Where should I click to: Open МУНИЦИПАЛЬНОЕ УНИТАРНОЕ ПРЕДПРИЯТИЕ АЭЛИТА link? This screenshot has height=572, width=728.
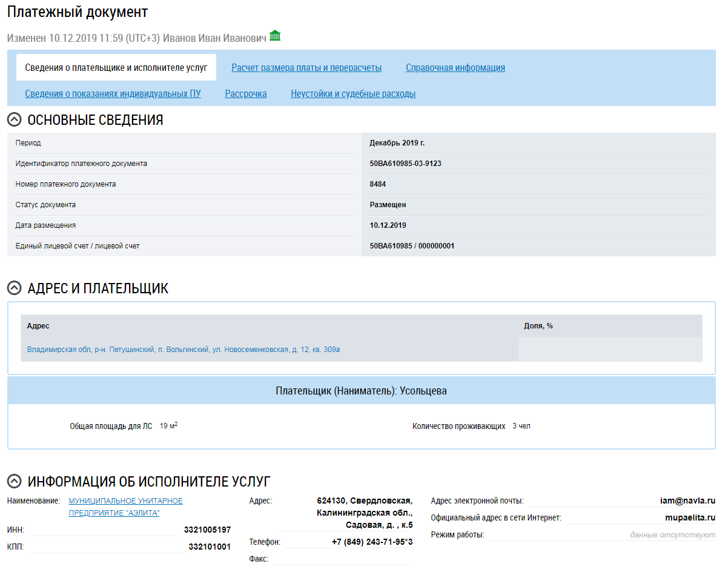click(125, 507)
